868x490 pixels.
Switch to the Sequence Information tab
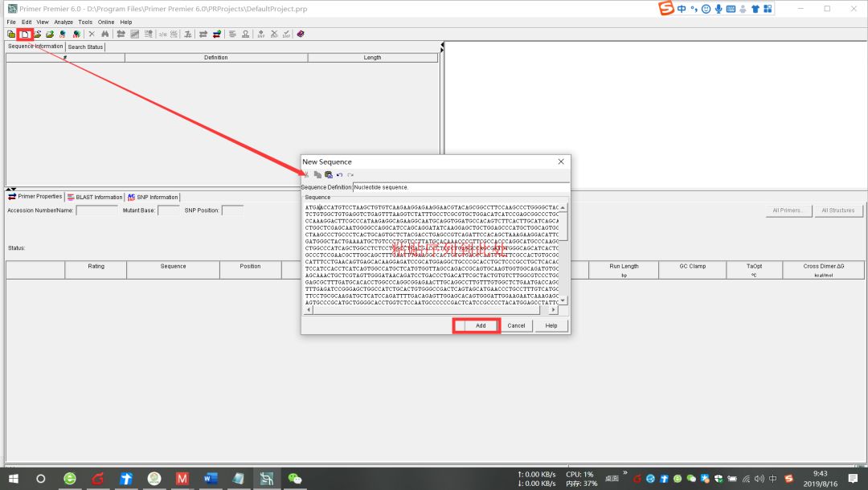click(35, 47)
